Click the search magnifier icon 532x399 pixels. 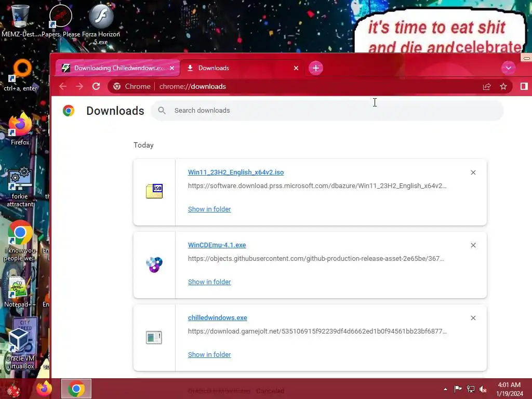[x=162, y=111]
